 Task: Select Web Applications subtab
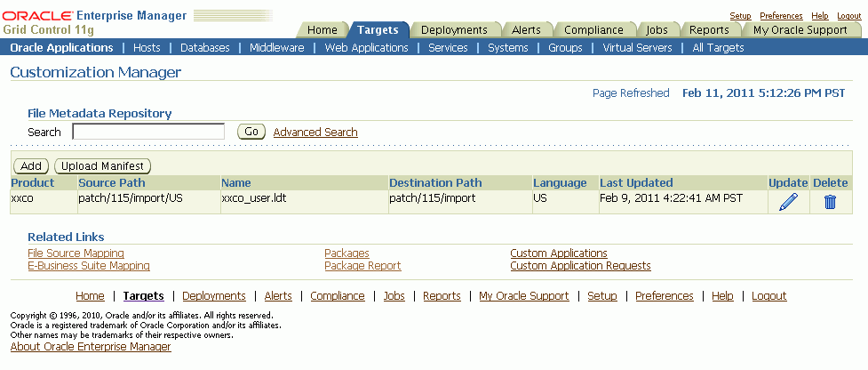(x=366, y=48)
